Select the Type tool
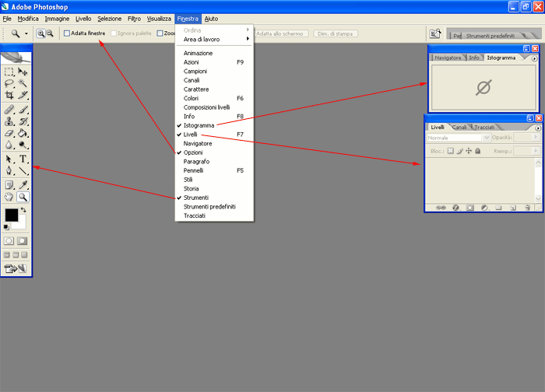This screenshot has width=545, height=392. [x=23, y=159]
